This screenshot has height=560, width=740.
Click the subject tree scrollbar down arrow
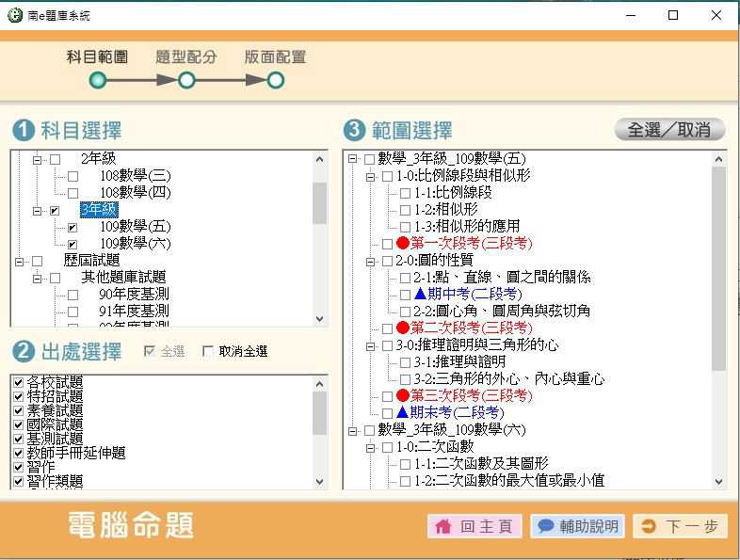pyautogui.click(x=319, y=318)
